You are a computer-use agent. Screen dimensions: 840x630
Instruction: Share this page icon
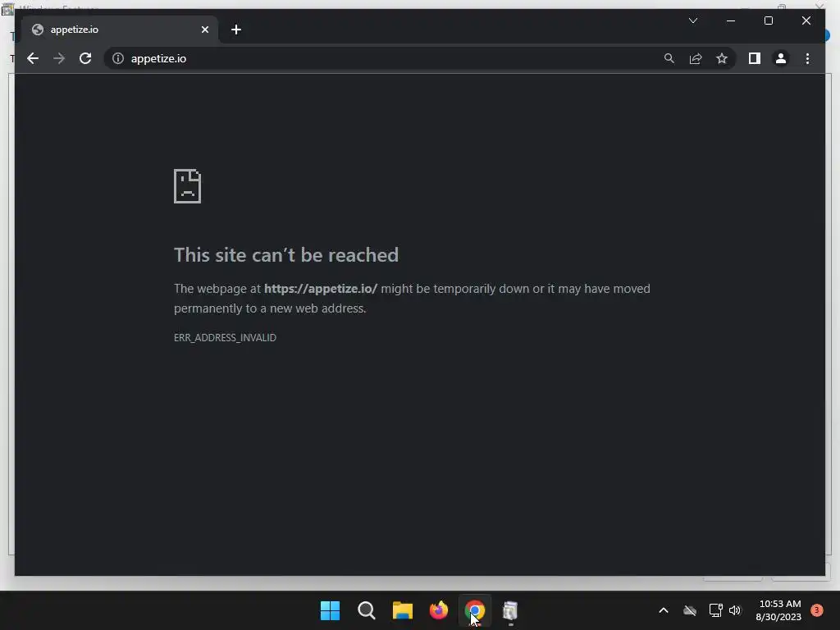[696, 58]
